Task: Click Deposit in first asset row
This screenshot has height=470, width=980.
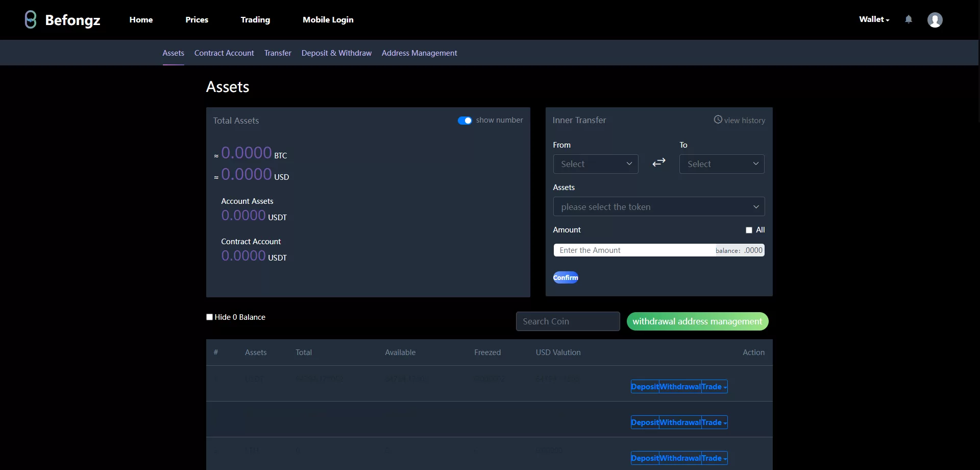Action: pos(645,387)
